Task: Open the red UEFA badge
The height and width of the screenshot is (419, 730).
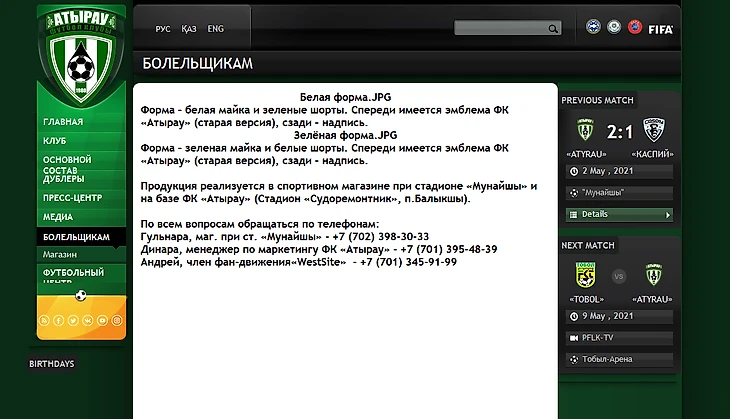Action: 635,27
